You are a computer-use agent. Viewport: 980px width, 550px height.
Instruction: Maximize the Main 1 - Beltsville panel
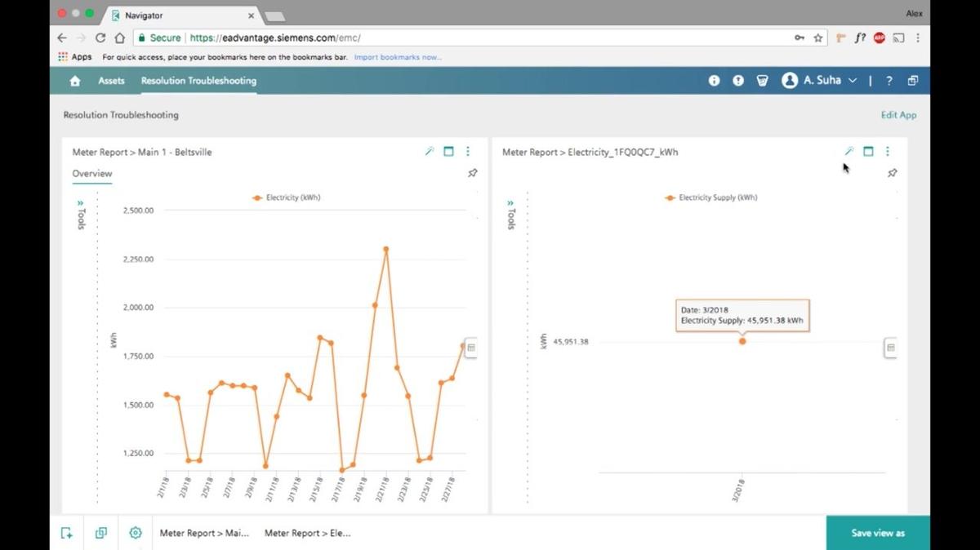[x=448, y=151]
